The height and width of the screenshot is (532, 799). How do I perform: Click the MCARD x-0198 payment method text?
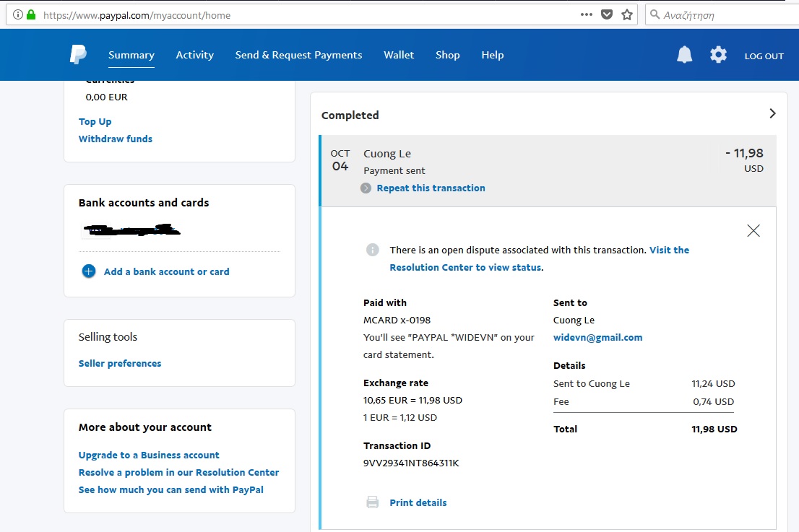[x=397, y=320]
